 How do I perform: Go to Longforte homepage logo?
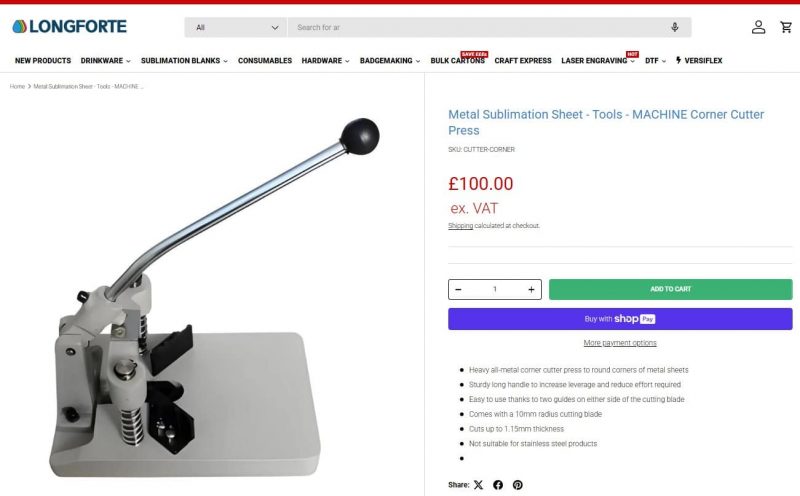[69, 27]
